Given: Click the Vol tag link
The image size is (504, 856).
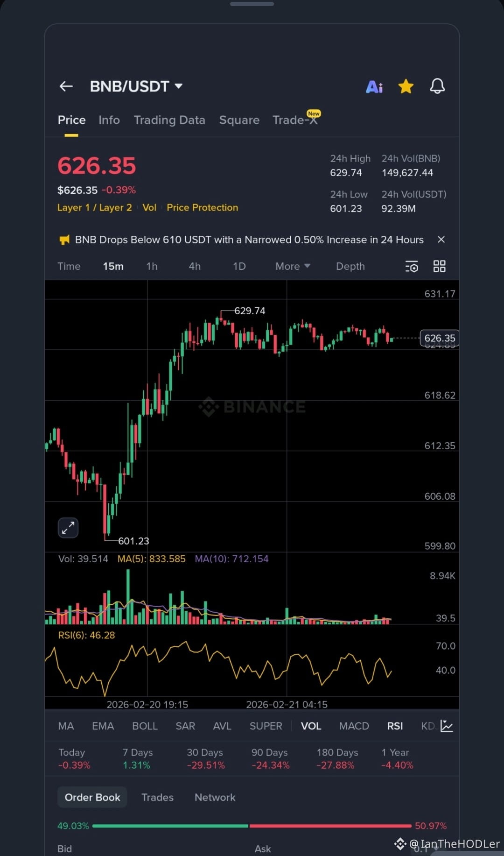Looking at the screenshot, I should 149,207.
